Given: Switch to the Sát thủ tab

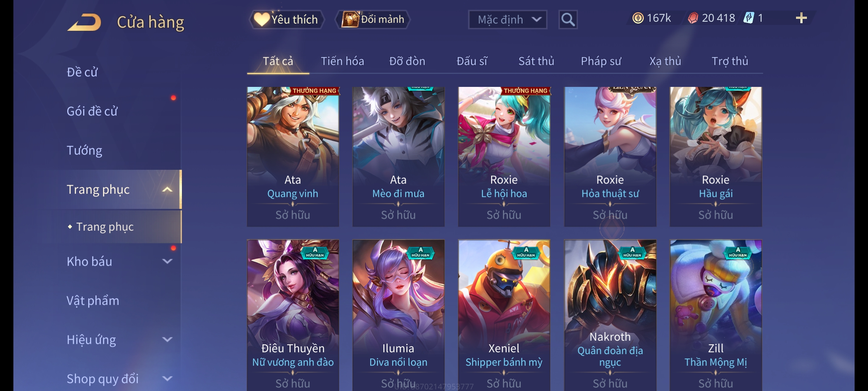Looking at the screenshot, I should coord(536,61).
